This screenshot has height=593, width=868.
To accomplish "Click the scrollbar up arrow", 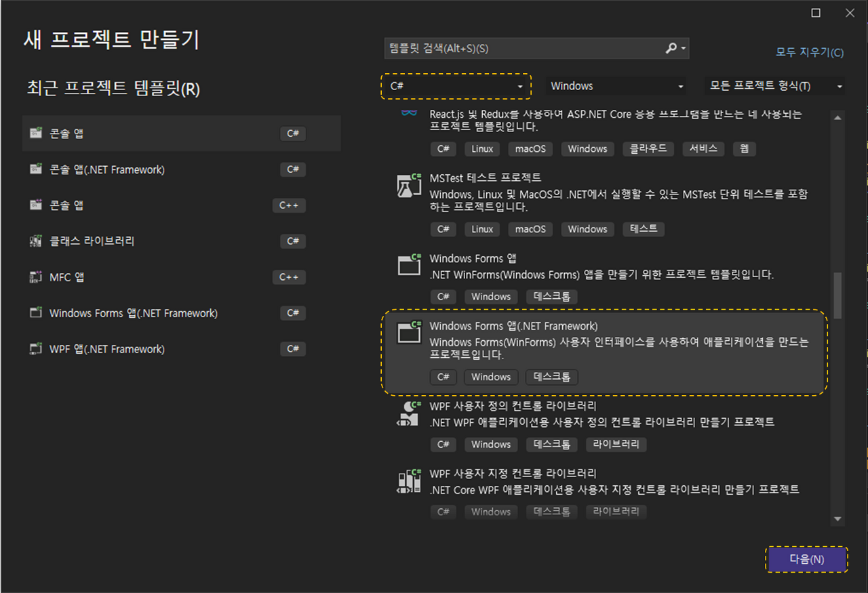I will pyautogui.click(x=837, y=117).
